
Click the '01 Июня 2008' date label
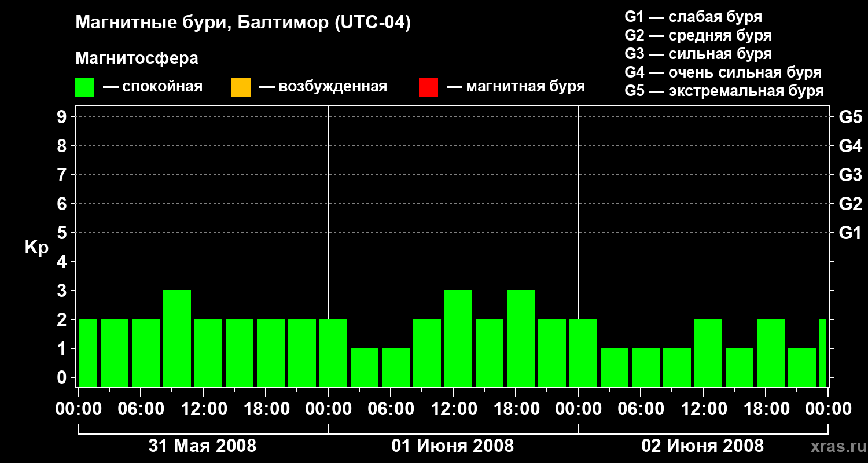coord(453,446)
